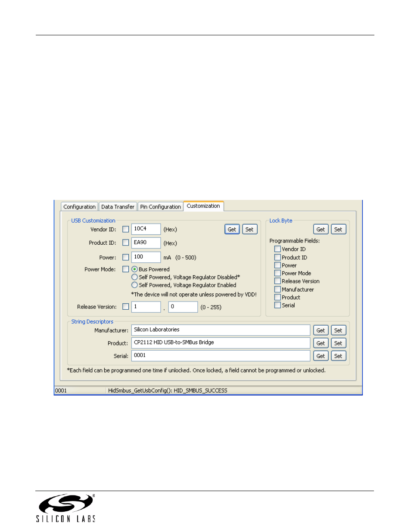Click the Product string descriptor field
The width and height of the screenshot is (411, 532).
(x=221, y=343)
